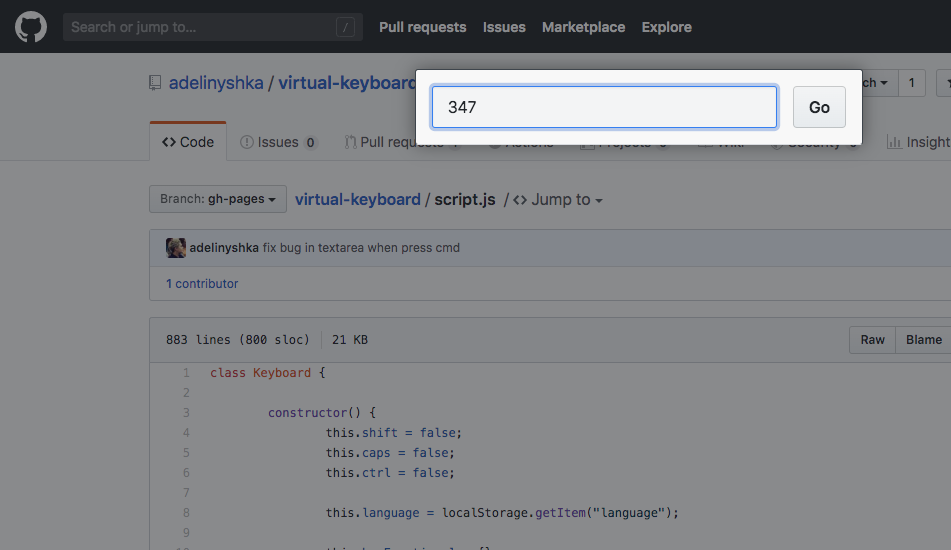951x550 pixels.
Task: Select line number 3
Action: 186,413
